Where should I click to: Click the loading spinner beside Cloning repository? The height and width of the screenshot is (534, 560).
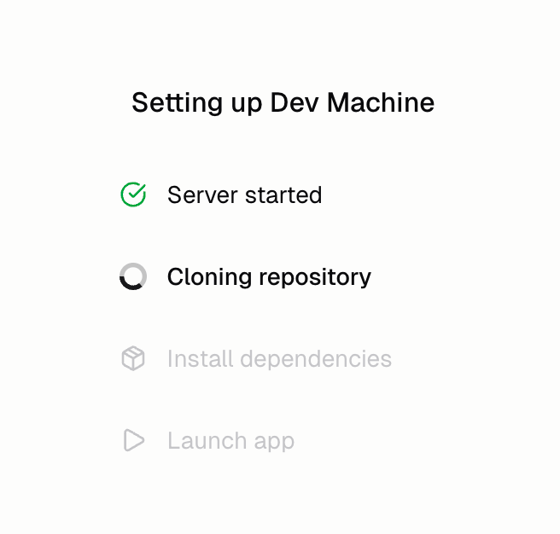[x=133, y=276]
